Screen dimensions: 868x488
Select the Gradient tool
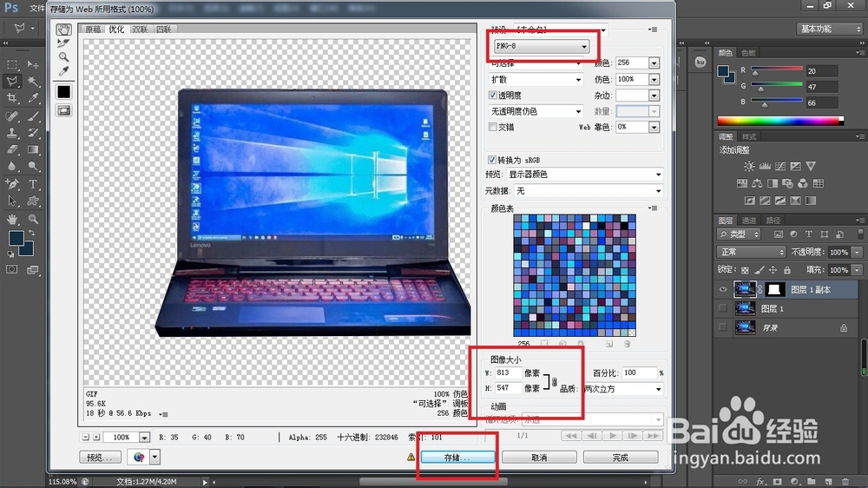tap(33, 149)
